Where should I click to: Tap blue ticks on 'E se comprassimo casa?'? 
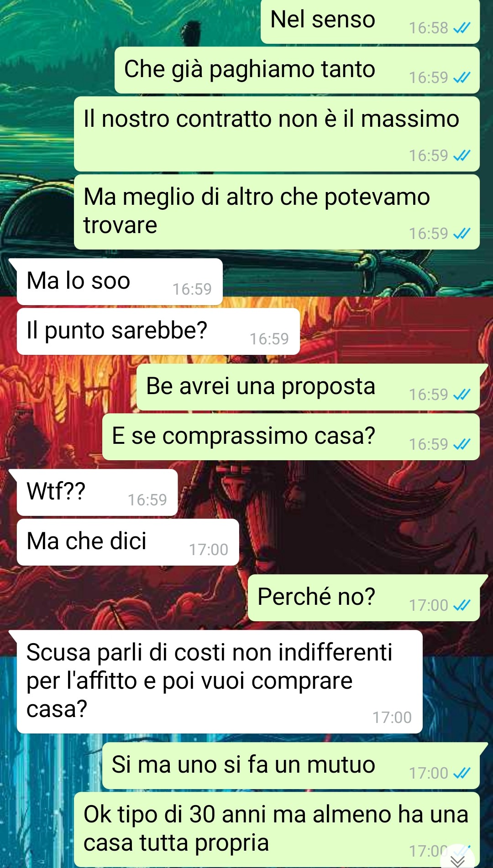462,444
